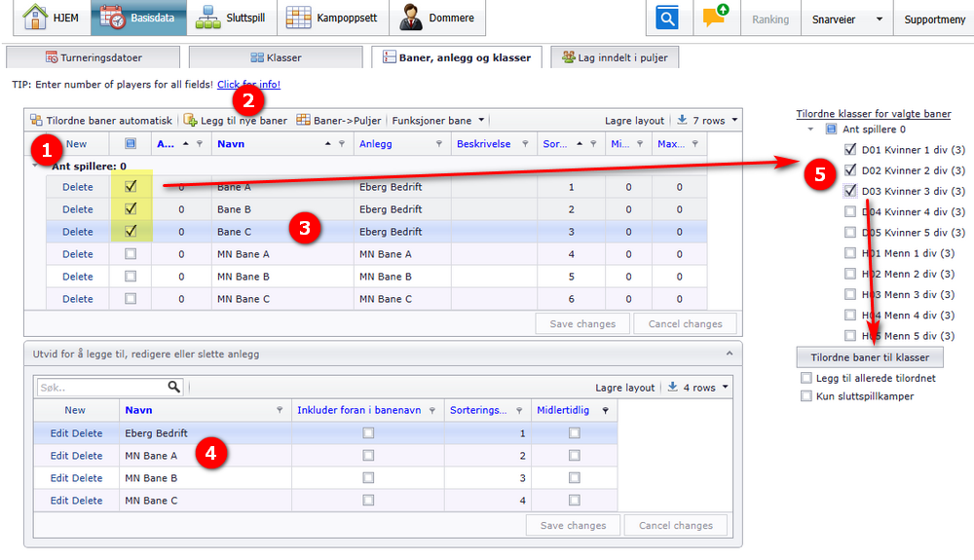Uncheck the Bane A row checkbox
This screenshot has width=974, height=560.
coord(131,186)
